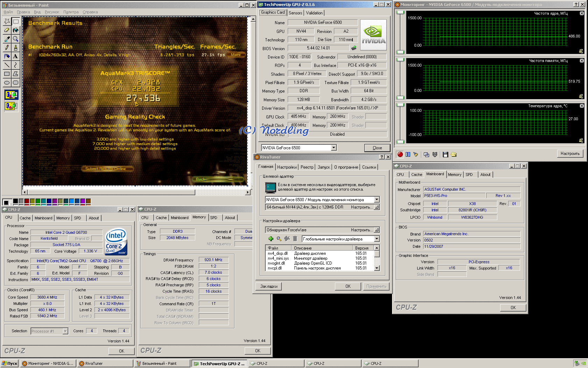Click the window layout icon in monitoring toolbar

tap(426, 155)
